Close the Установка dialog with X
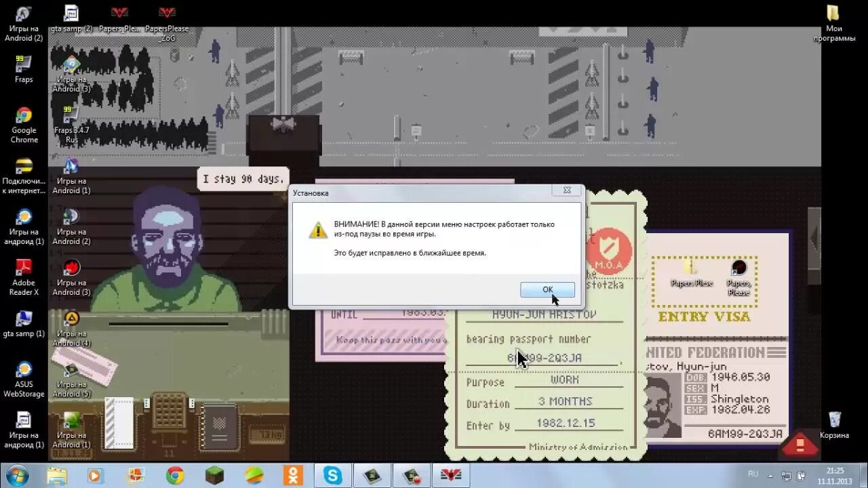Image resolution: width=868 pixels, height=488 pixels. tap(567, 190)
